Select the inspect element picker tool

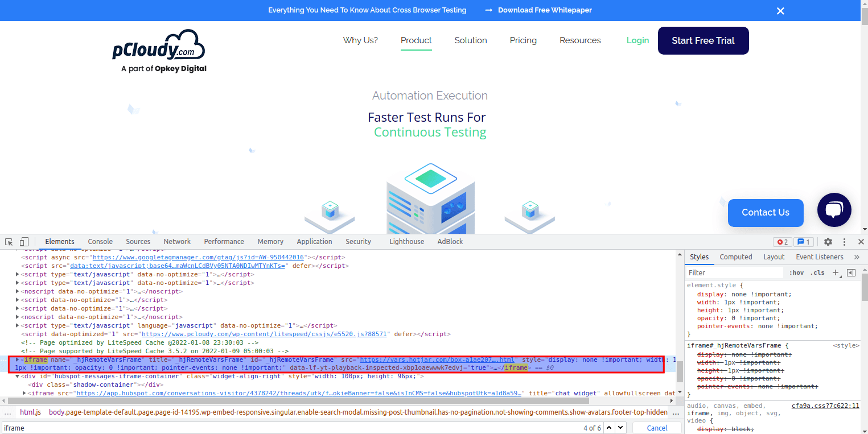pyautogui.click(x=9, y=241)
